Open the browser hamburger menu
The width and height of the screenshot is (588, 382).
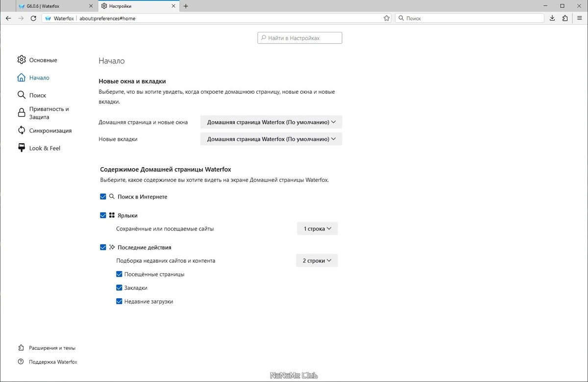pyautogui.click(x=578, y=18)
